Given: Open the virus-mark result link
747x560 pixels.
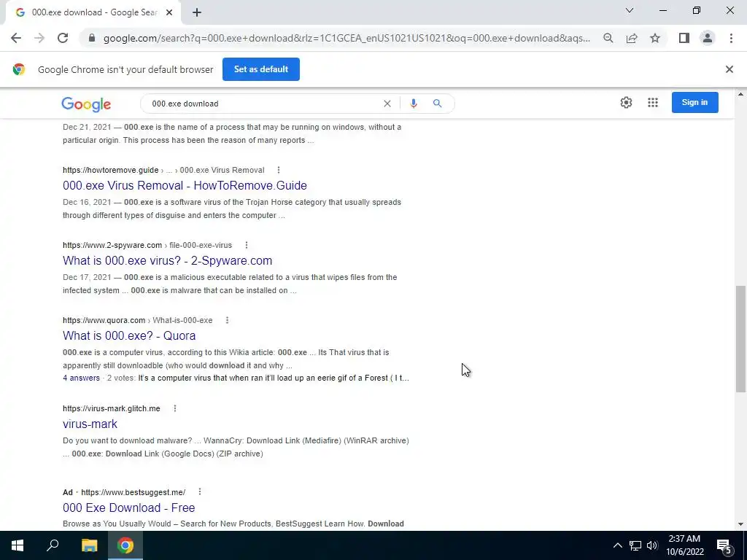Looking at the screenshot, I should coord(90,424).
